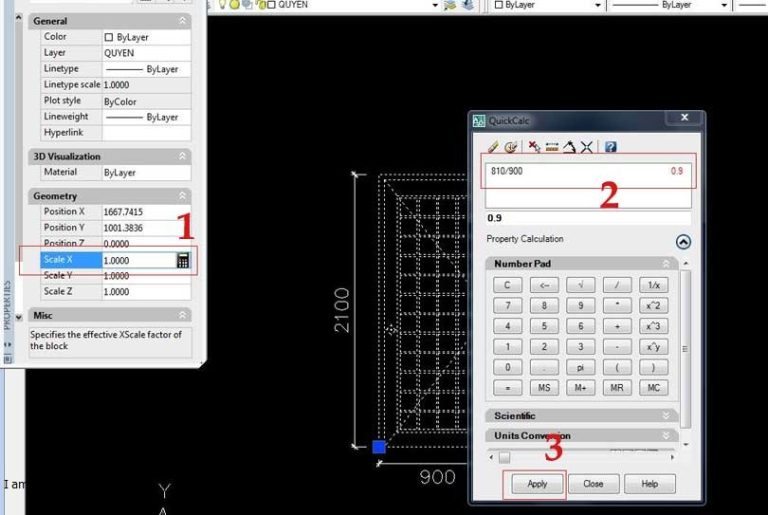Expand the Scientific section in QuickCalc
This screenshot has width=768, height=515.
[666, 416]
